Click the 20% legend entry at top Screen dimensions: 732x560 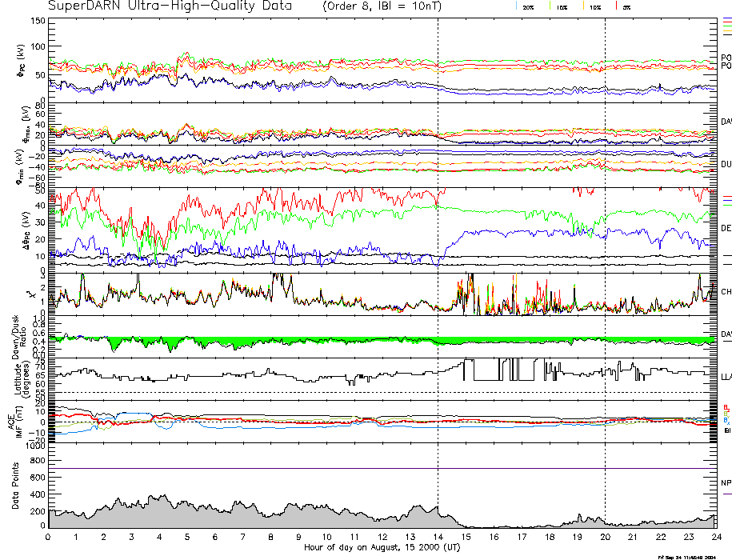coord(528,7)
